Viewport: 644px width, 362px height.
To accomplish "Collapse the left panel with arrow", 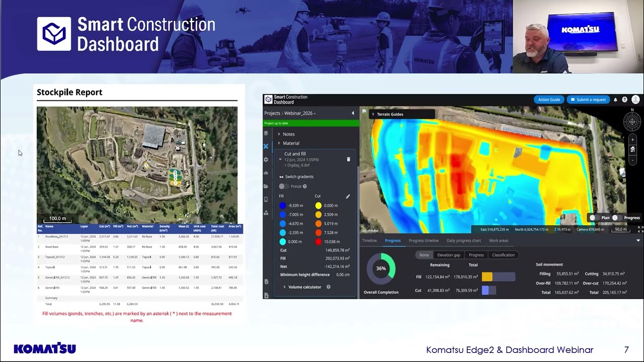I will (353, 113).
